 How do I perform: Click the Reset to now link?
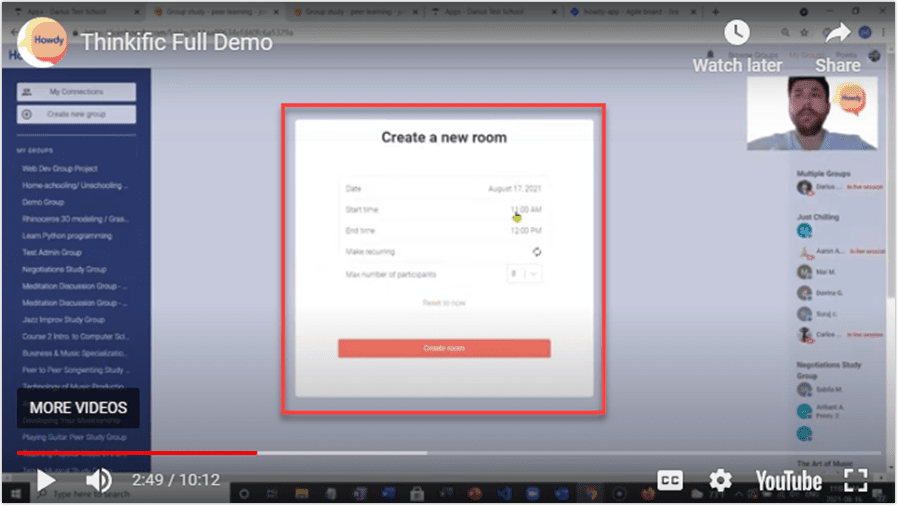point(444,303)
